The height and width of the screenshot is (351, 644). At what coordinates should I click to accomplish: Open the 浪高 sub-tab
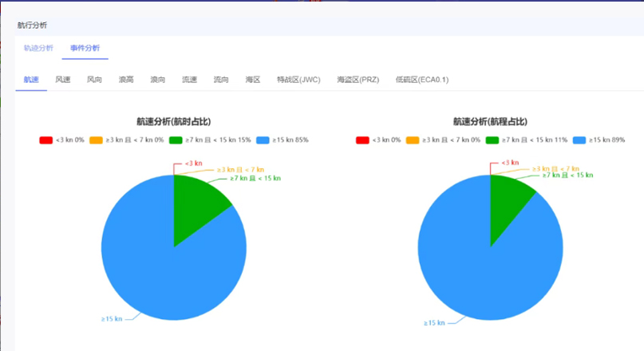126,80
